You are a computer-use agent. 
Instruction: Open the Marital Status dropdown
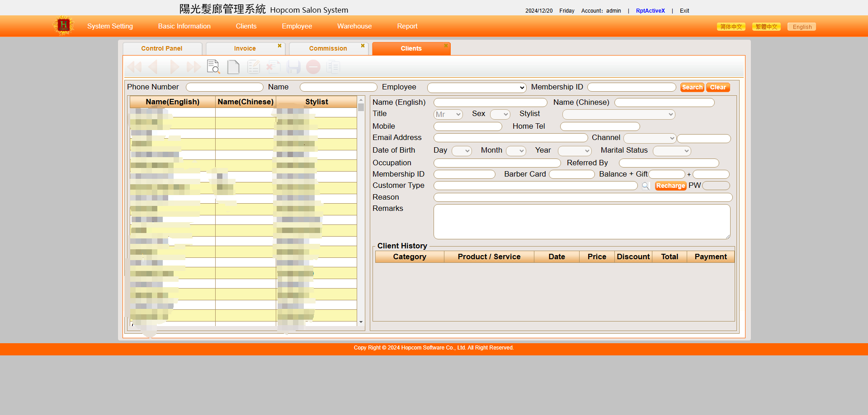pyautogui.click(x=671, y=151)
